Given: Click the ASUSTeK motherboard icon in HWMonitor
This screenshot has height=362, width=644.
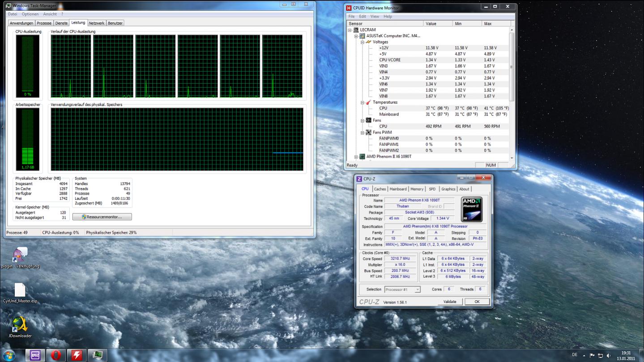Looking at the screenshot, I should pos(362,36).
